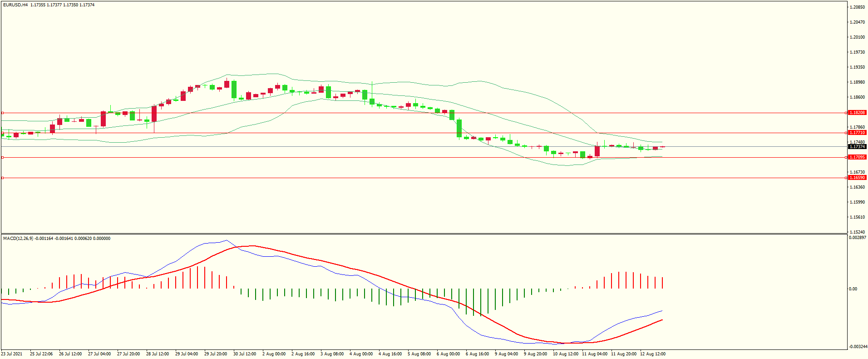
Task: Click the 11 Aug 20:00 time label
Action: (x=624, y=354)
